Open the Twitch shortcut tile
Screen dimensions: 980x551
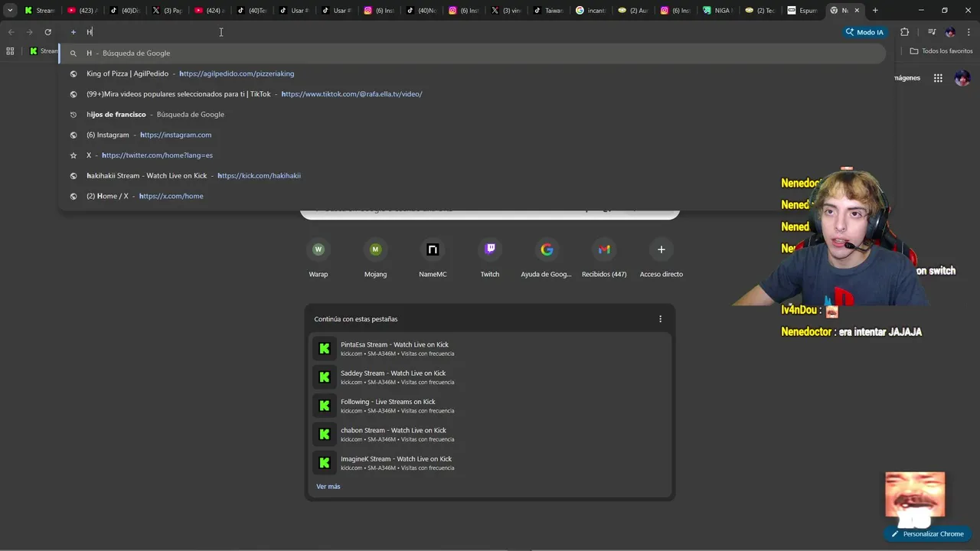tap(490, 258)
